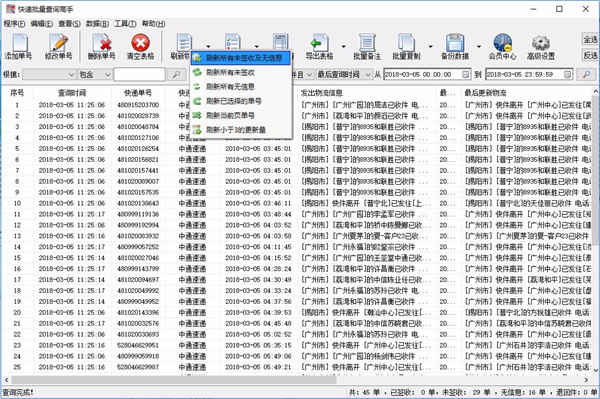Sort by the 序号 column header
Viewport: 600px width, 399px height.
[17, 93]
